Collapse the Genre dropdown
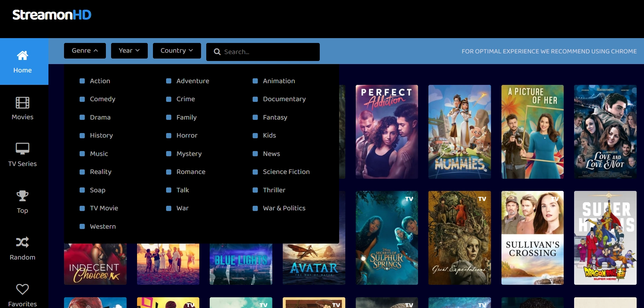 coord(85,51)
